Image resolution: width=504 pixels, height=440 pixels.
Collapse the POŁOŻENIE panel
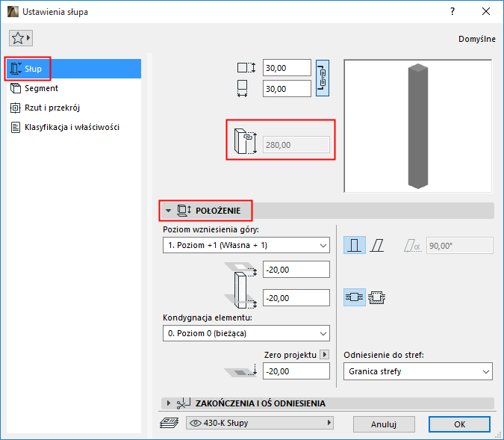click(x=168, y=211)
